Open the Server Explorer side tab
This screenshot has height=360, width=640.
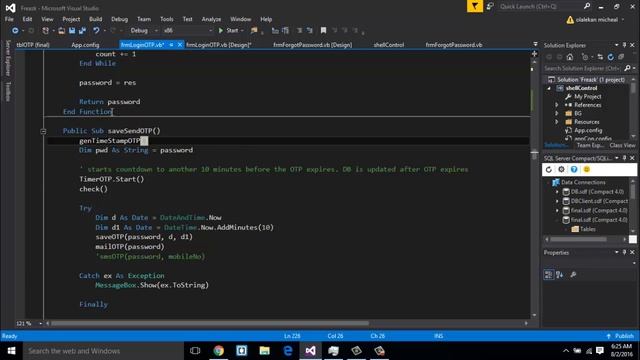coord(7,58)
